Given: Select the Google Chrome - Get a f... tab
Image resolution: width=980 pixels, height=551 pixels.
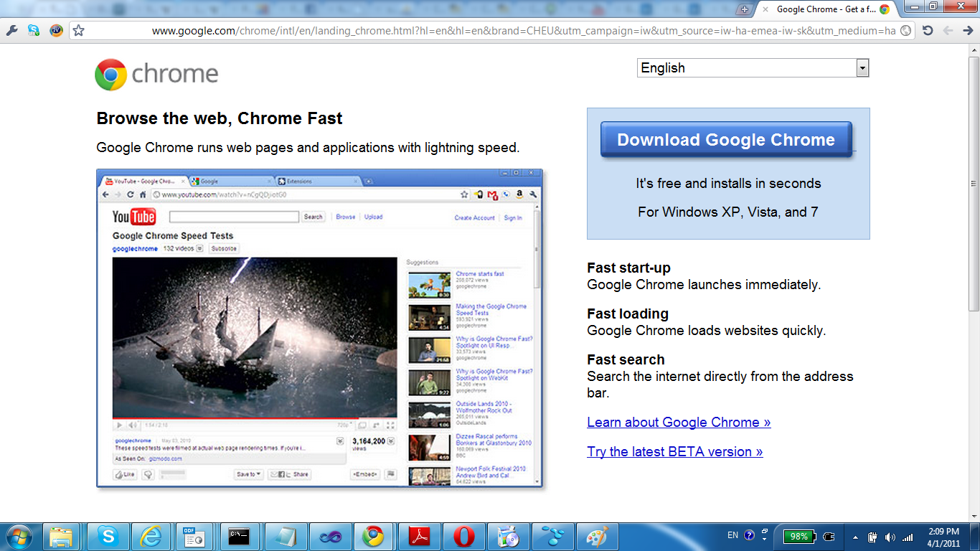Looking at the screenshot, I should [825, 9].
